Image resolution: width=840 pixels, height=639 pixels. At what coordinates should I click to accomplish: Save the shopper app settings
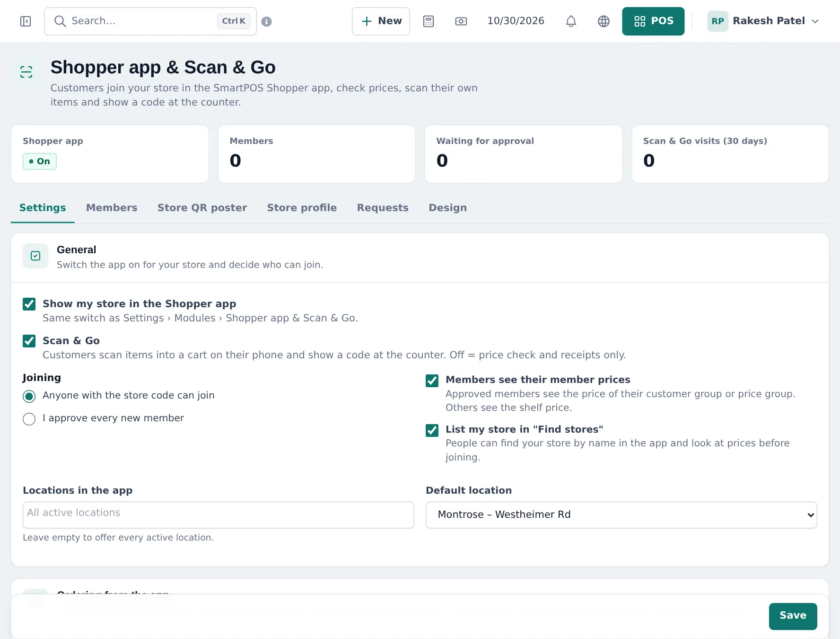(793, 616)
